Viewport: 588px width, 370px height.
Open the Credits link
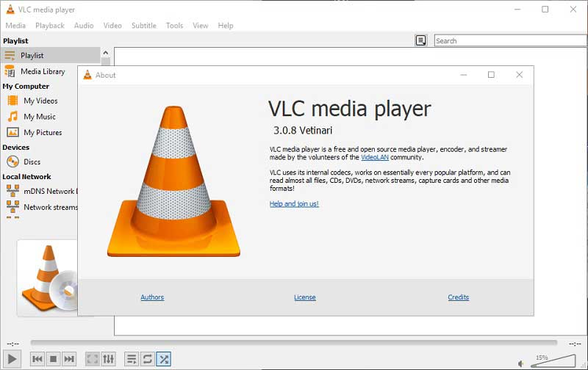pos(458,297)
